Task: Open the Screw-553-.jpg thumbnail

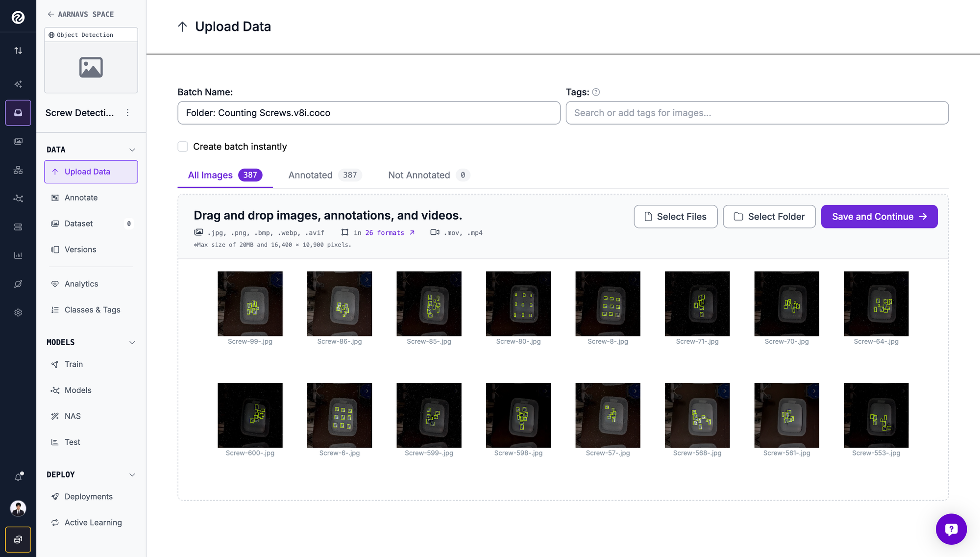Action: pos(876,415)
